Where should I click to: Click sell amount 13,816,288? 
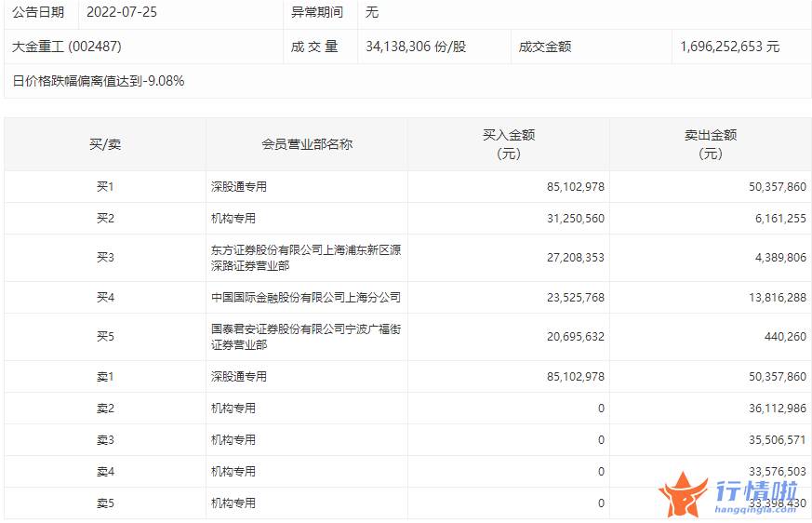tap(778, 298)
